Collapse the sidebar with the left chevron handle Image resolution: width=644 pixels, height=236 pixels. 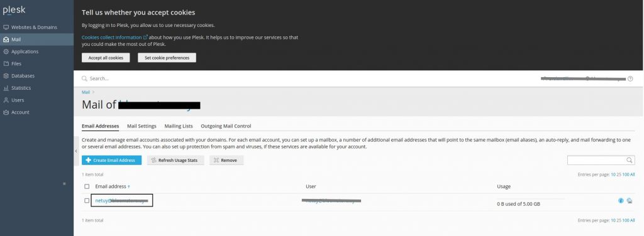click(x=76, y=151)
